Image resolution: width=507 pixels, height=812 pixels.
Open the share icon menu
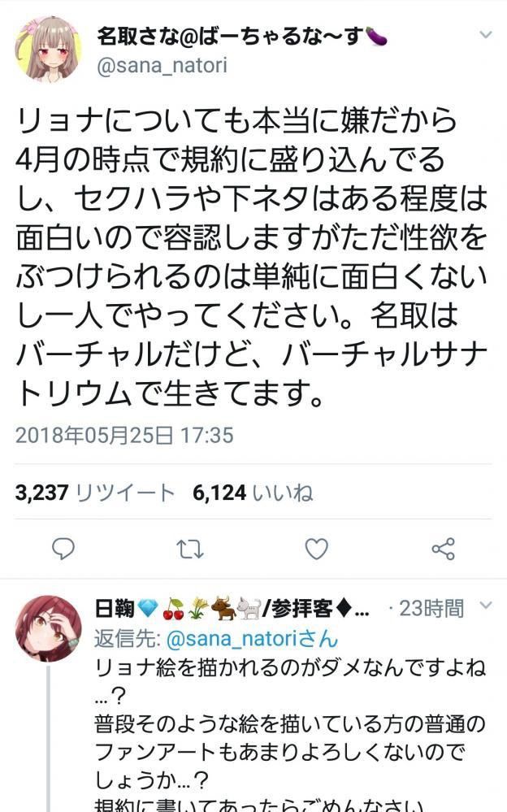pyautogui.click(x=444, y=549)
